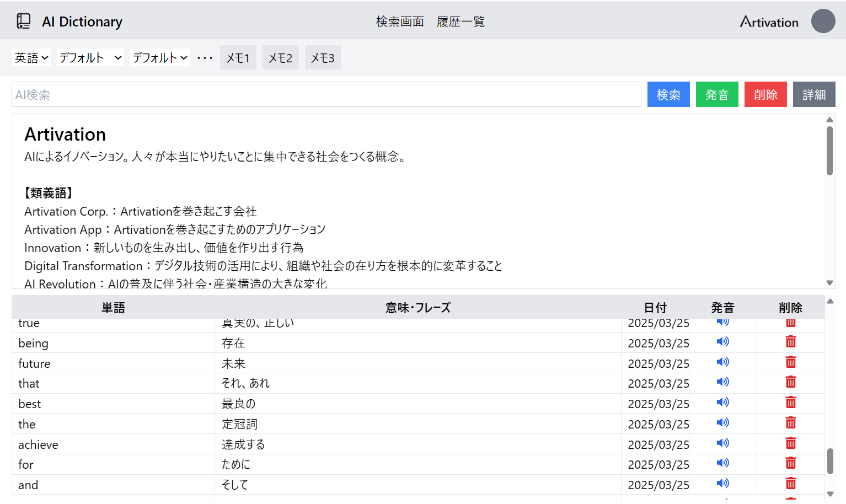The height and width of the screenshot is (504, 846).
Task: Click the 意味・フレーズ column header
Action: (418, 308)
